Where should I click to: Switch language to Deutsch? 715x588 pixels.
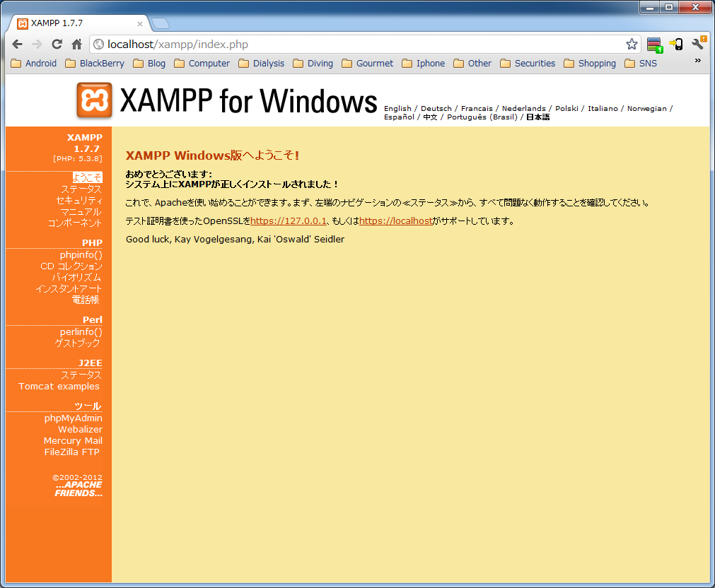point(436,109)
